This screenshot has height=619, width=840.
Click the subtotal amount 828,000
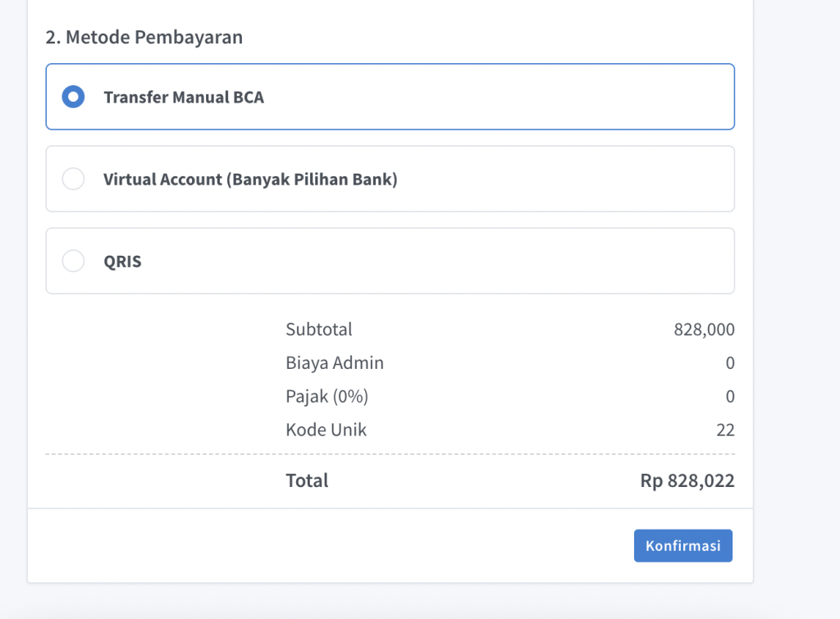tap(704, 330)
